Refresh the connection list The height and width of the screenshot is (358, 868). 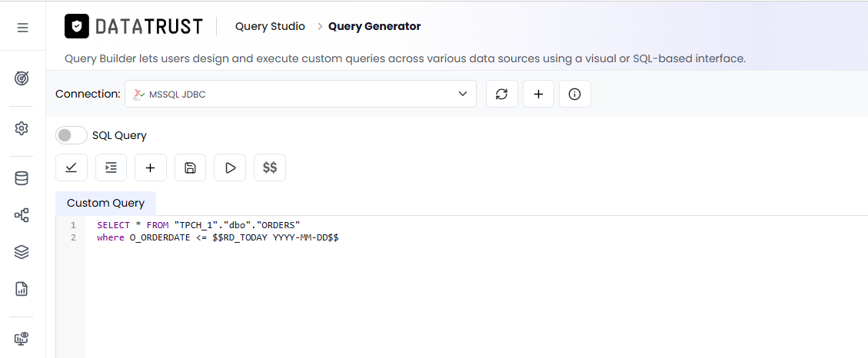(501, 94)
